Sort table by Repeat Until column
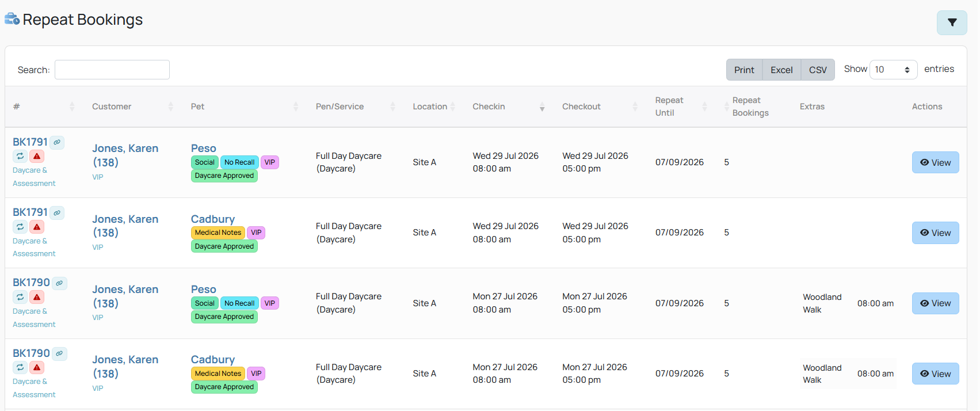 point(682,106)
